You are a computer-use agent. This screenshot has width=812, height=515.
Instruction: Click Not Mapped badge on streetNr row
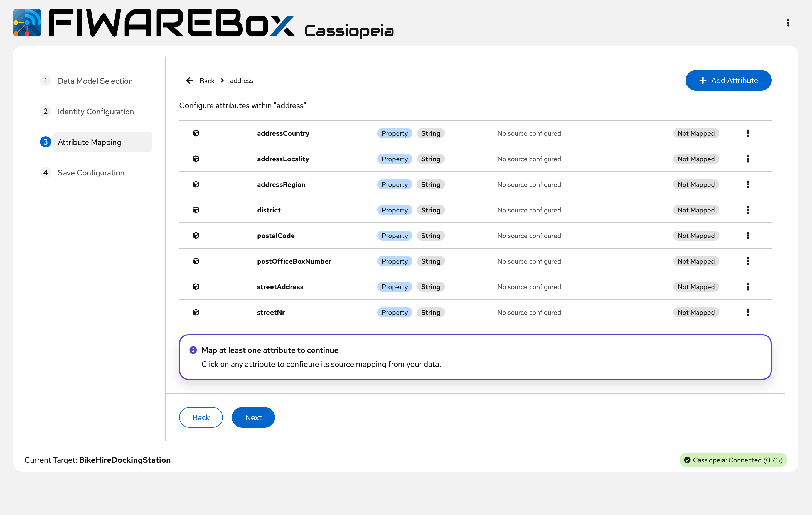696,313
